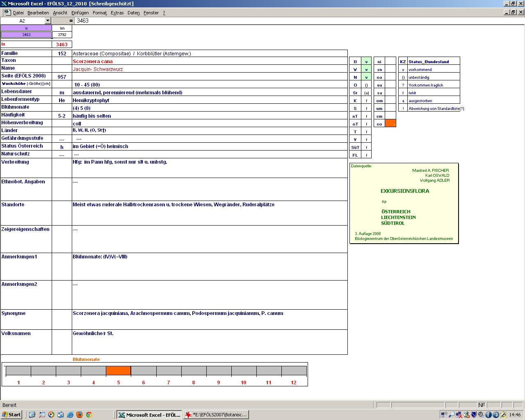Click the blue 'i' info tray icon
525x420 pixels.
coord(488,415)
